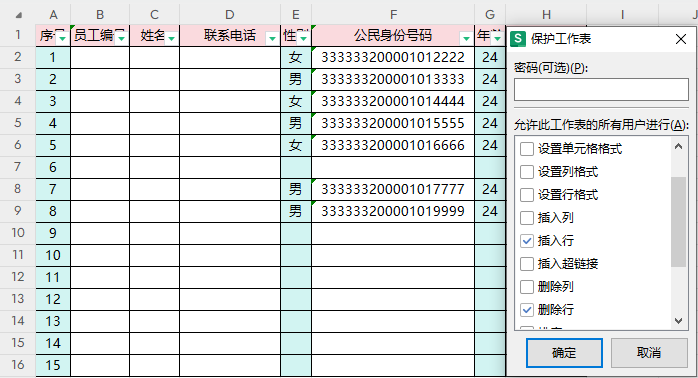The width and height of the screenshot is (698, 378).
Task: Click the 姓名 header cell
Action: (x=154, y=35)
